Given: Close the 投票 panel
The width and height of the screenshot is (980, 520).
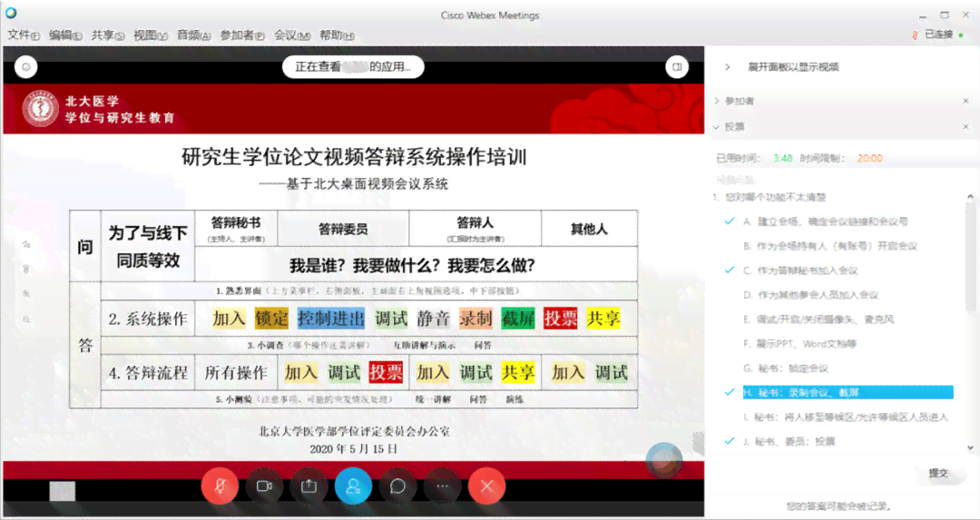Looking at the screenshot, I should (x=965, y=126).
